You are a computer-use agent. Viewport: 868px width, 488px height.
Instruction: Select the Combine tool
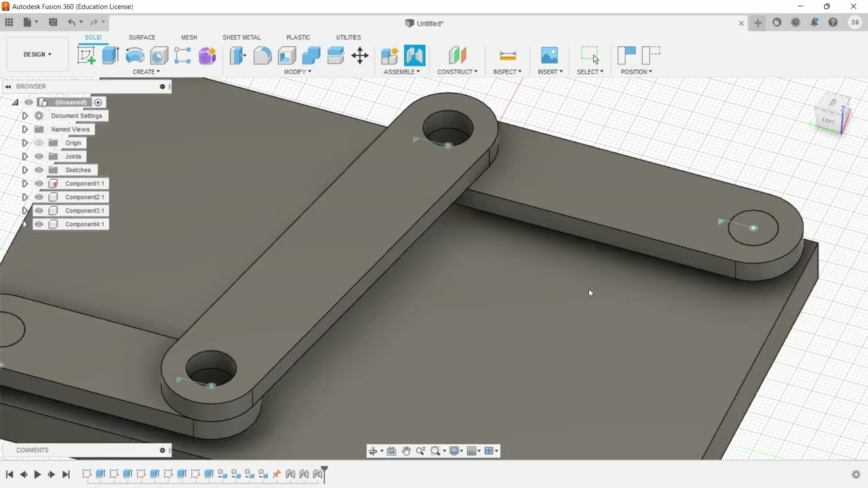(311, 56)
